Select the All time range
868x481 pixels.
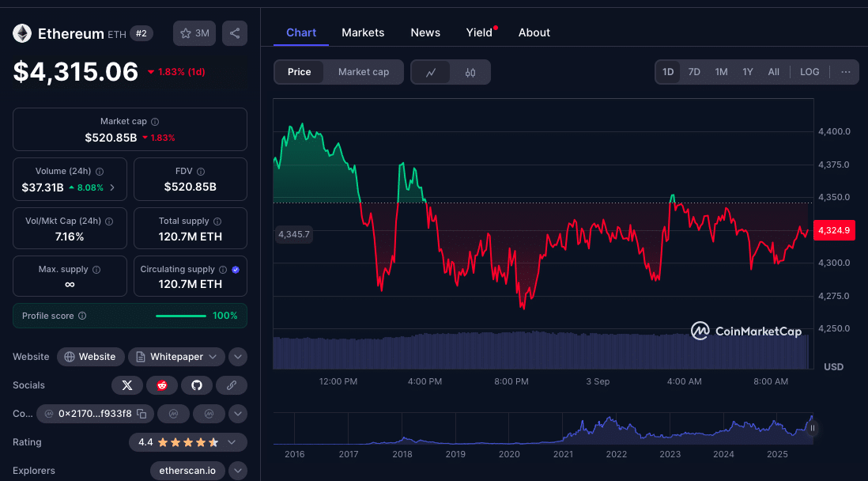tap(773, 72)
